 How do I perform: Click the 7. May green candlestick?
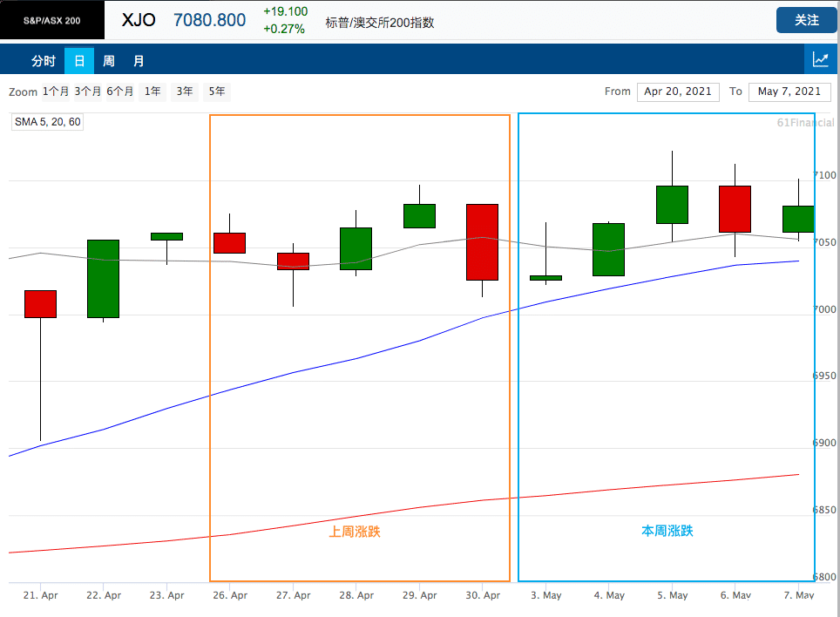click(x=798, y=219)
